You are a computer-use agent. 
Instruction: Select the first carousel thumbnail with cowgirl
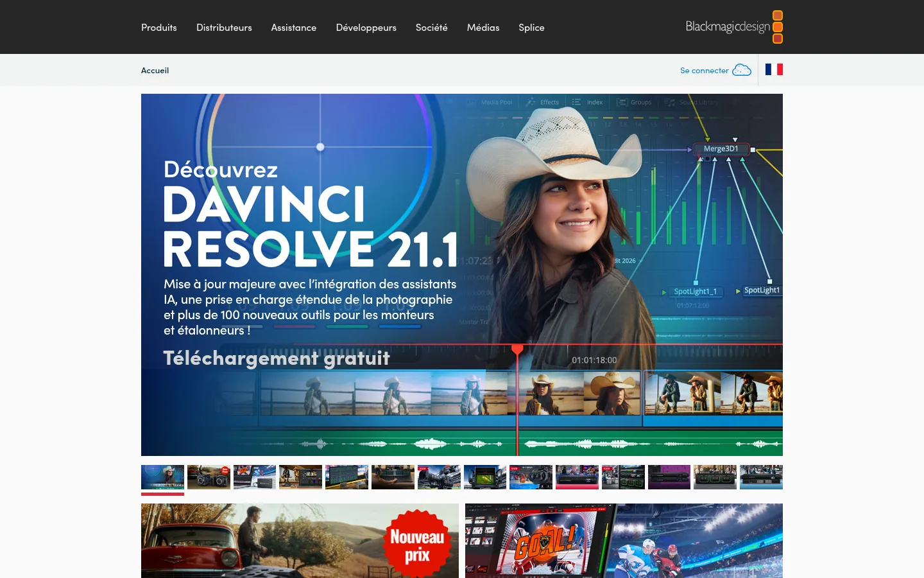(162, 477)
